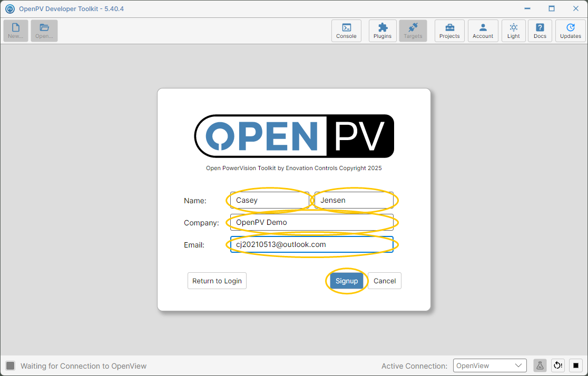
Task: Click Return to Login button
Action: click(217, 281)
